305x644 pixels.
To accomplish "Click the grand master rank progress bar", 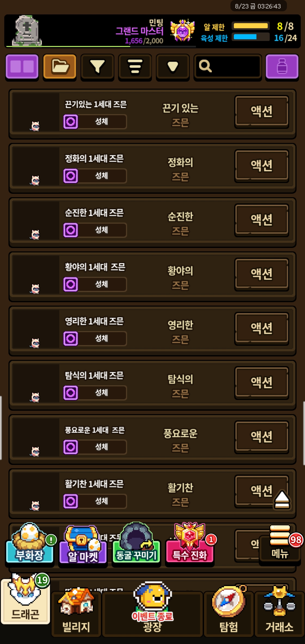I will (101, 46).
